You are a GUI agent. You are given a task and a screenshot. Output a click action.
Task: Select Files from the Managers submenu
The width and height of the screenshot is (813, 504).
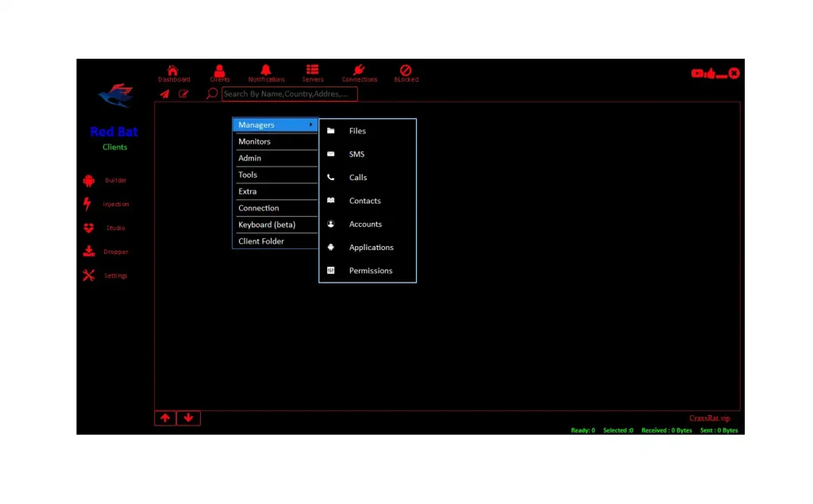click(357, 130)
